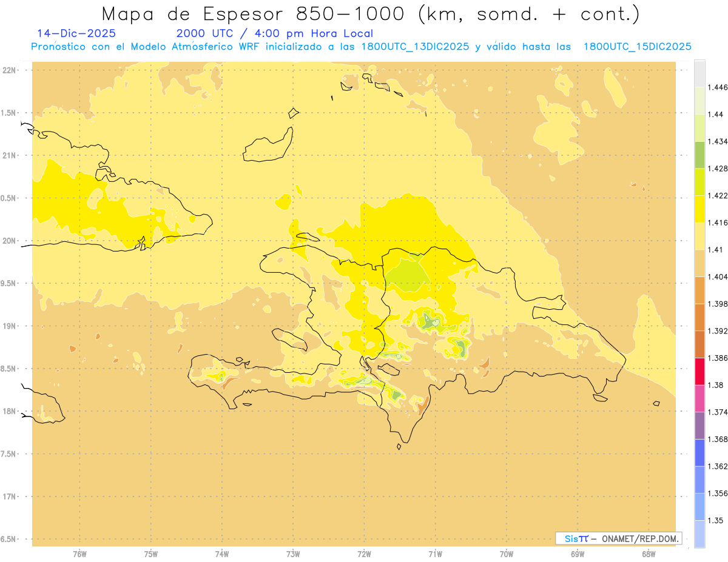Select the '21N' latitude label
Screen dimensions: 728x562
pos(9,156)
